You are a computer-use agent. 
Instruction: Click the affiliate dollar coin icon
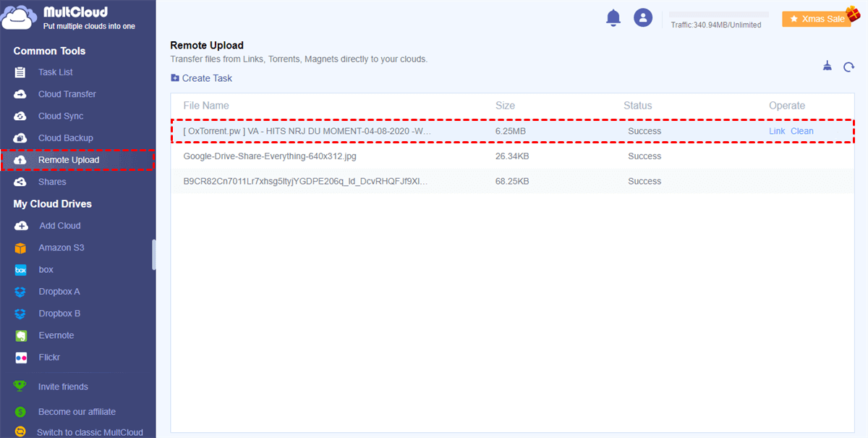pos(21,411)
